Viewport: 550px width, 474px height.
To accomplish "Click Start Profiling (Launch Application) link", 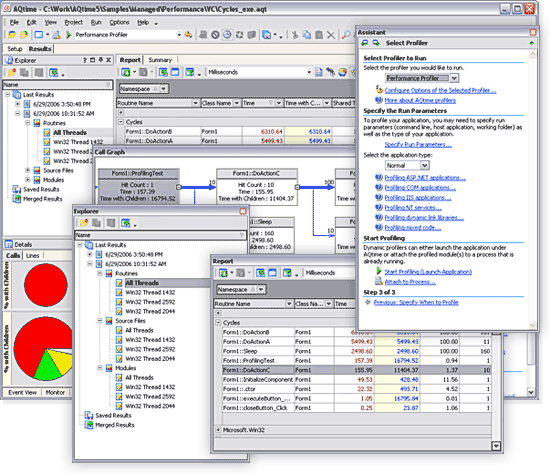I will pos(428,272).
